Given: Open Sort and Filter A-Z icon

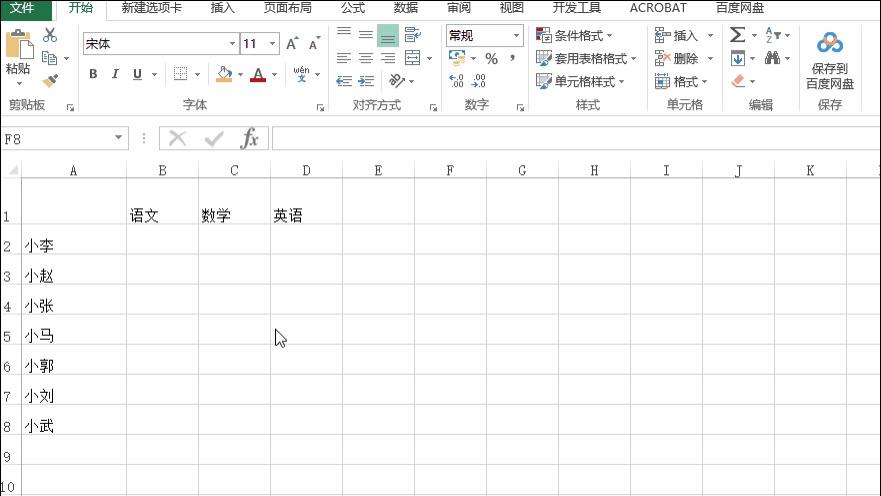Looking at the screenshot, I should coord(773,35).
